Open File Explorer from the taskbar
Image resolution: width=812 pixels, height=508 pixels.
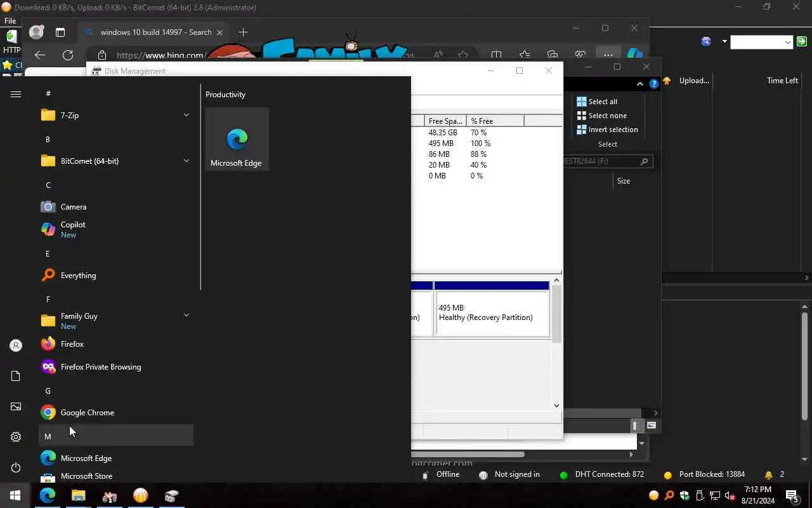click(x=78, y=495)
